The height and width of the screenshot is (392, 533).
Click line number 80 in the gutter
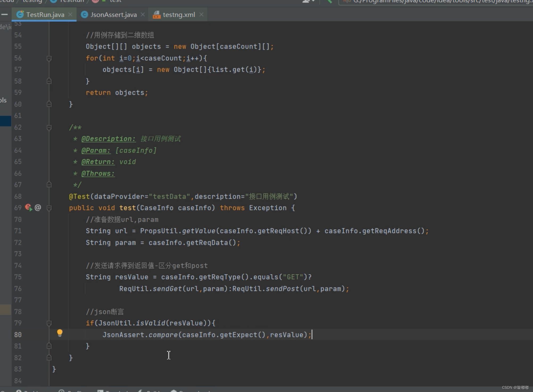pyautogui.click(x=18, y=335)
